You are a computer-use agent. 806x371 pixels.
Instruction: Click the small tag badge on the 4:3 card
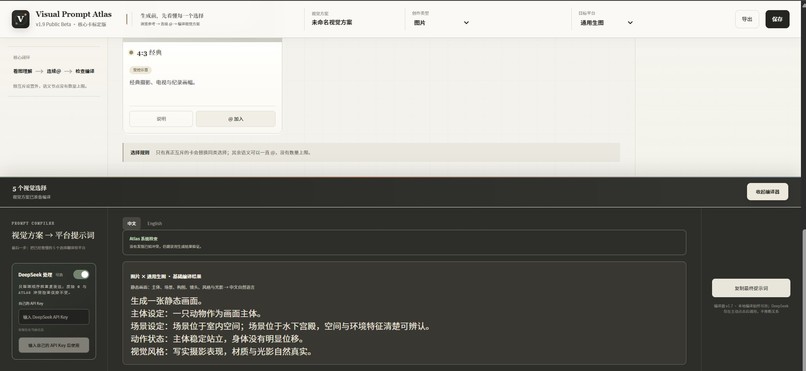140,69
